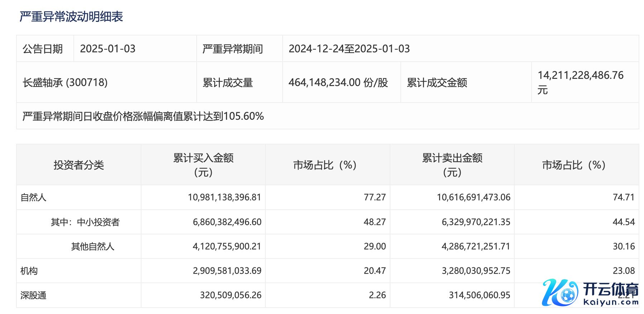Select the 机构 row label
This screenshot has height=314, width=644.
click(29, 271)
